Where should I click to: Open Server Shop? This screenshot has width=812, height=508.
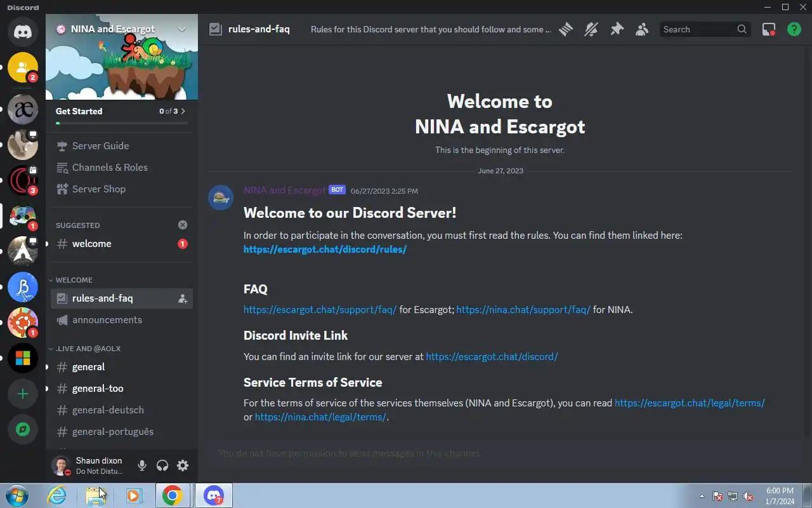pyautogui.click(x=122, y=189)
